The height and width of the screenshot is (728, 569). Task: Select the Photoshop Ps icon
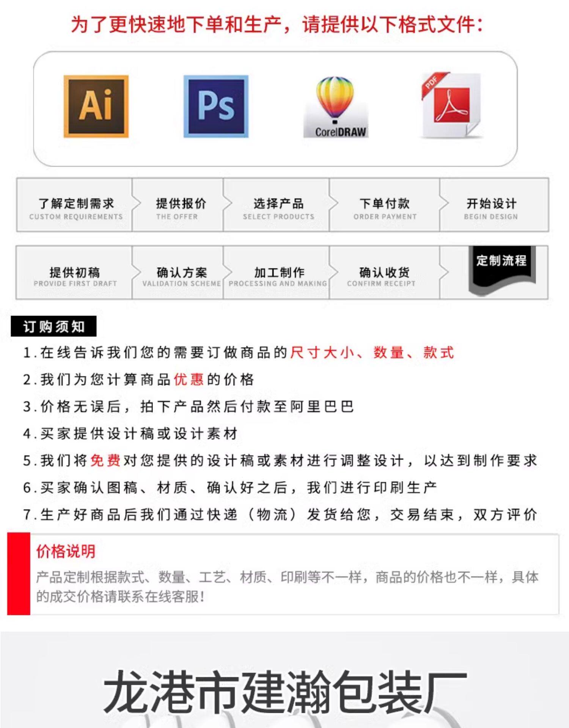point(216,106)
